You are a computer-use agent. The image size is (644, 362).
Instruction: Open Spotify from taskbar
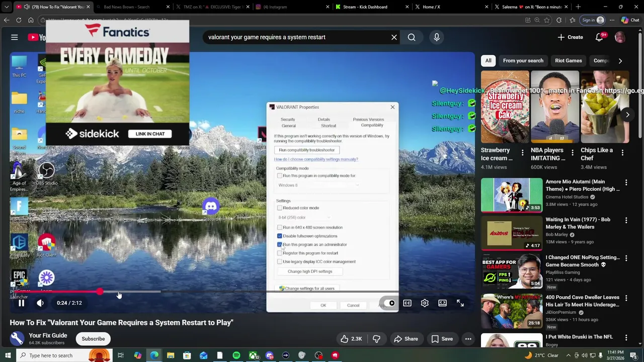click(236, 355)
